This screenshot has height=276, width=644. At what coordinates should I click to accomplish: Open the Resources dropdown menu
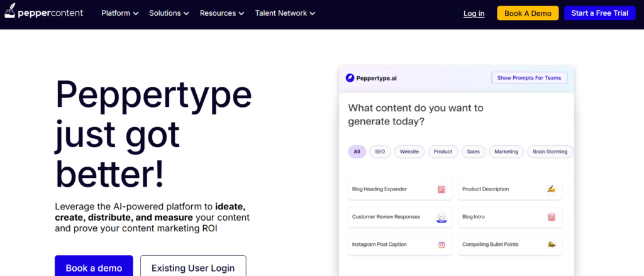pyautogui.click(x=222, y=13)
